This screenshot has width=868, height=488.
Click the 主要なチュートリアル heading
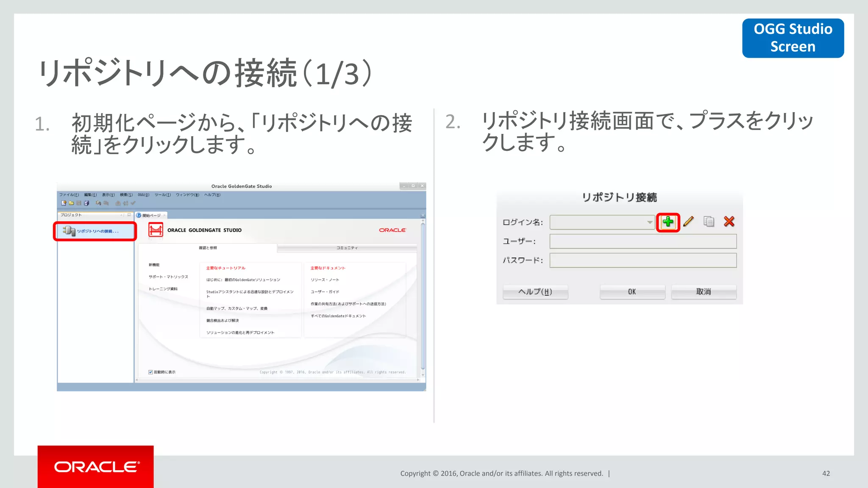click(225, 268)
